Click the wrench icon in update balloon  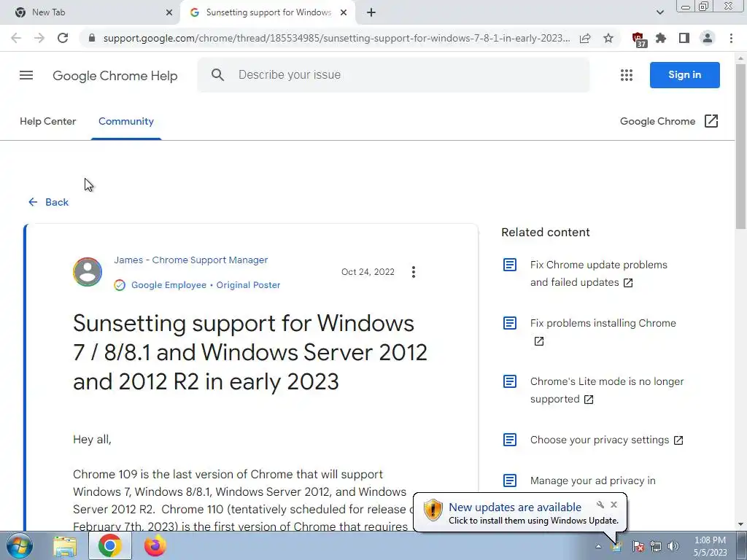[x=600, y=505]
